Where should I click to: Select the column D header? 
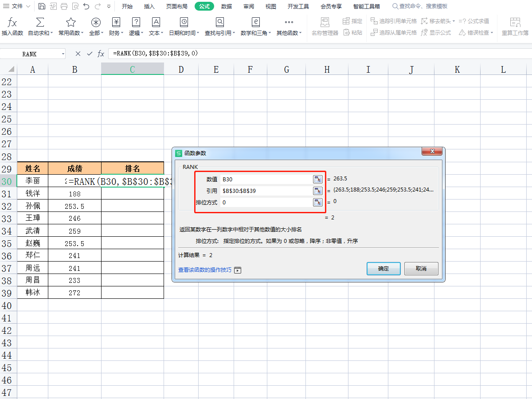tap(181, 69)
